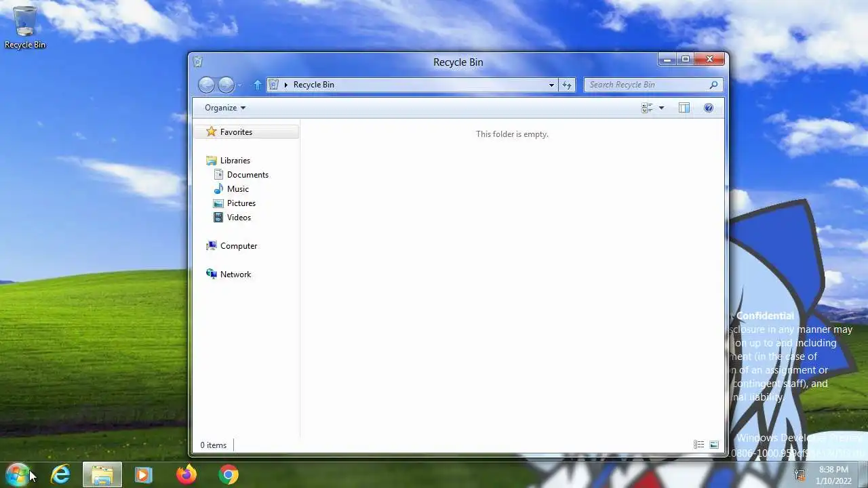This screenshot has width=868, height=488.
Task: Open the recent locations dropdown beside Forward
Action: [239, 85]
